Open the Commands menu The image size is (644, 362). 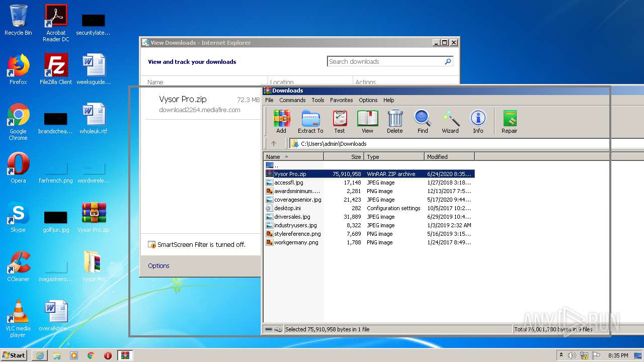tap(292, 100)
